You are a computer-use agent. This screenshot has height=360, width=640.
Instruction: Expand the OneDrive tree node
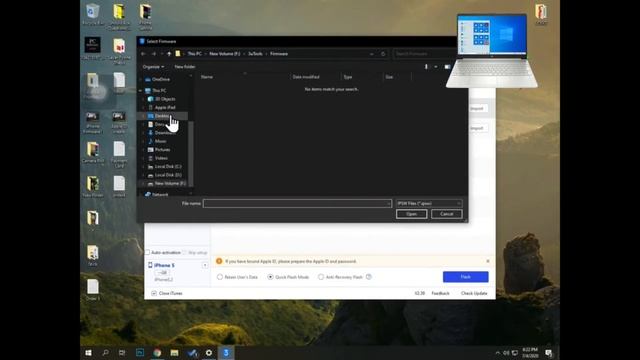[x=140, y=79]
